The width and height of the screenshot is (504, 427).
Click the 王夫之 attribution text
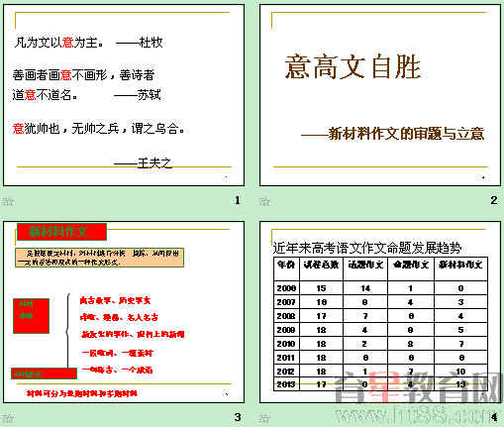(154, 162)
